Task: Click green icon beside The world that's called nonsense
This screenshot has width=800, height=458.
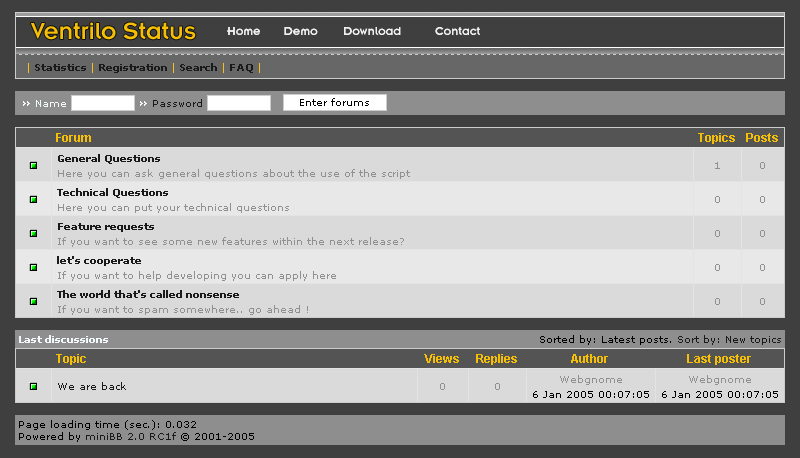Action: click(x=33, y=301)
